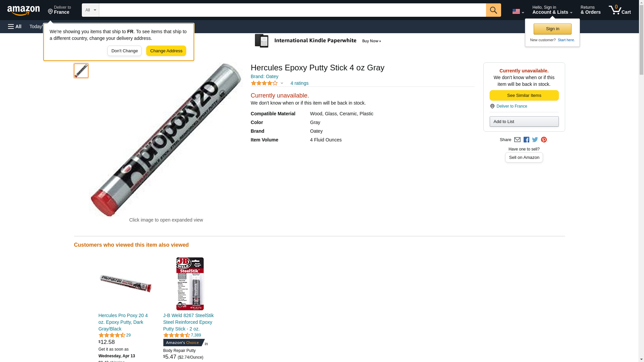Click the Amazon logo

(x=23, y=10)
